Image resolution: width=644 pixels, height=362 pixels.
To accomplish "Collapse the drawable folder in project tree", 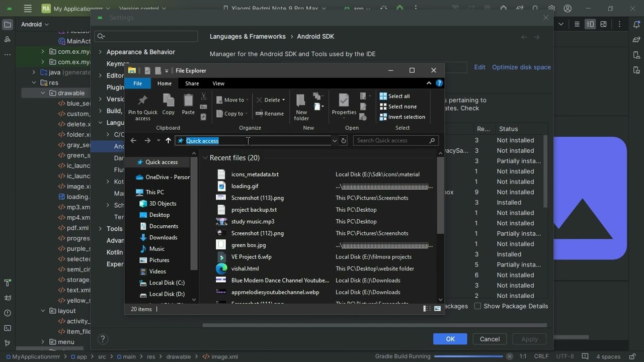I will pos(43,93).
